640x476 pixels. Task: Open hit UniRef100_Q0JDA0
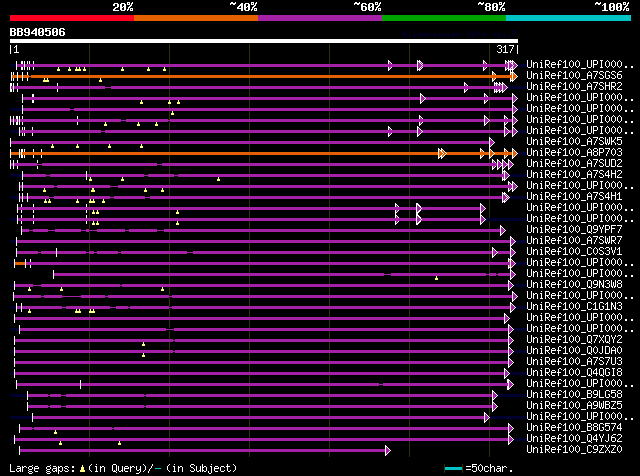click(x=574, y=351)
